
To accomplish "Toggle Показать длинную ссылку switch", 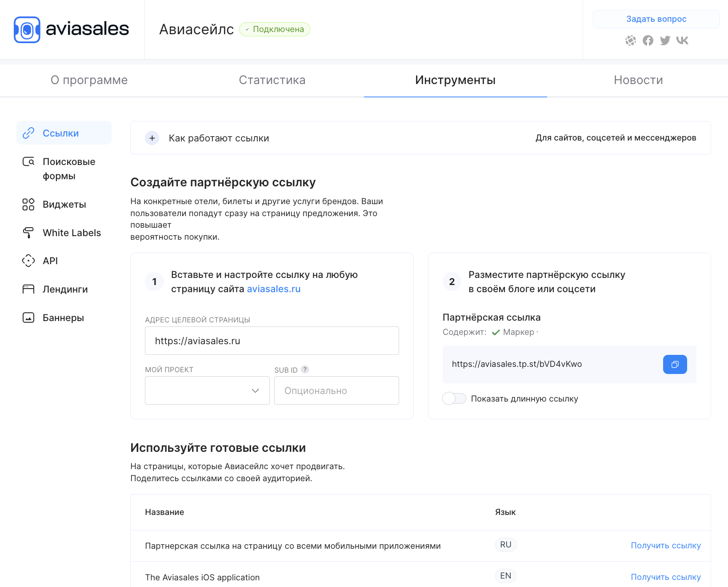I will tap(454, 398).
